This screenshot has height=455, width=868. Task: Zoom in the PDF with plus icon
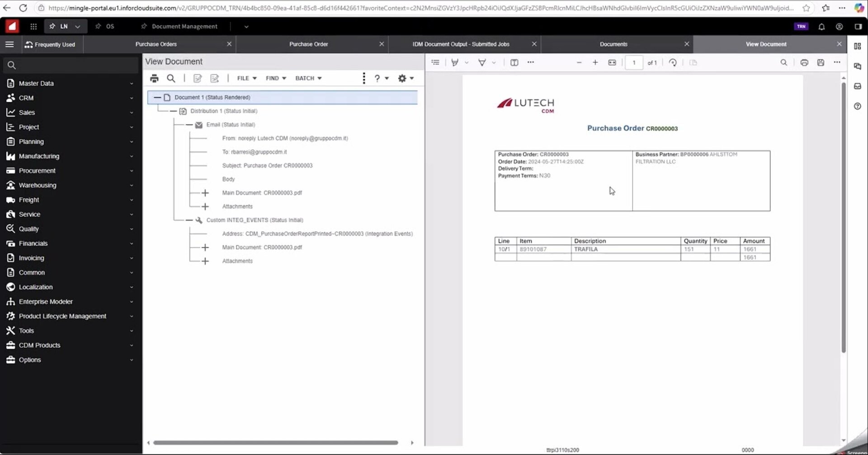595,62
